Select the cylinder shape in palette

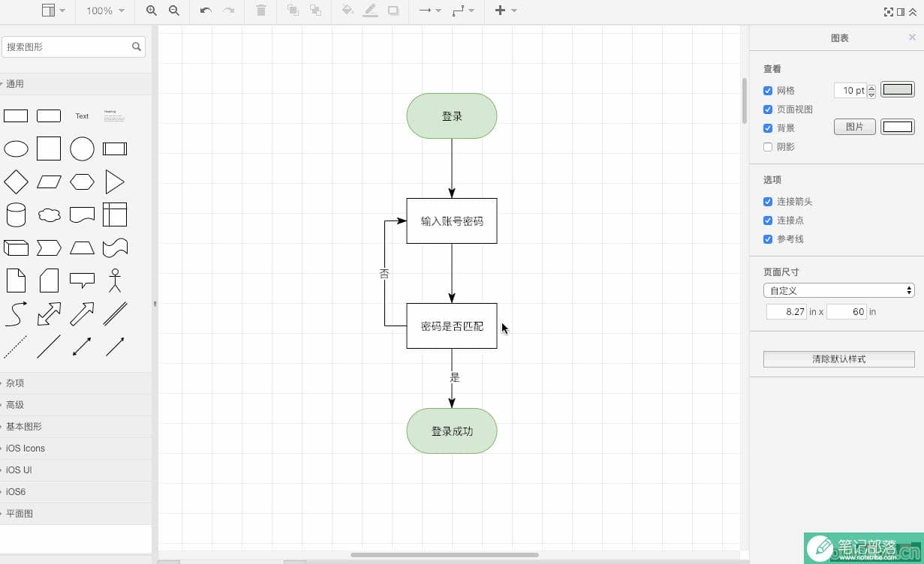pos(16,214)
